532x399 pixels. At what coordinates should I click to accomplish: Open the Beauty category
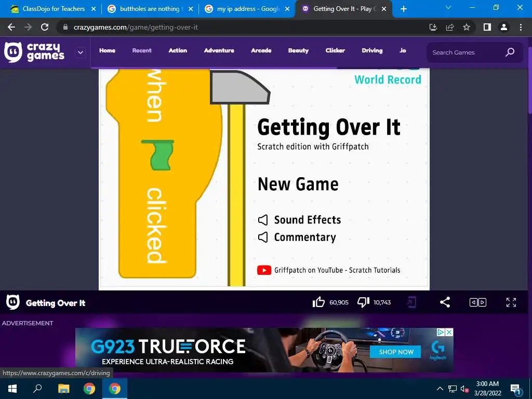298,50
